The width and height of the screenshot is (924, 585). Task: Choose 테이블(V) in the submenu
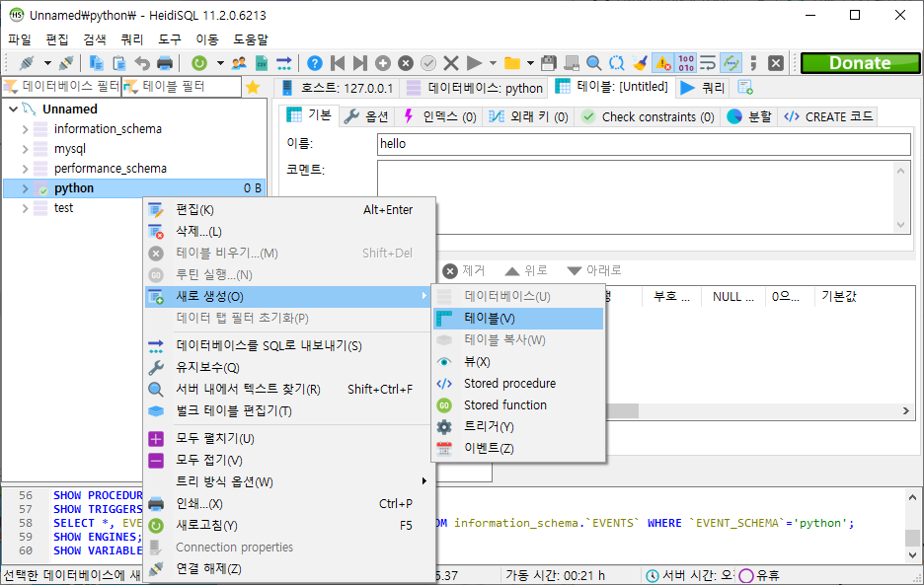(x=518, y=318)
